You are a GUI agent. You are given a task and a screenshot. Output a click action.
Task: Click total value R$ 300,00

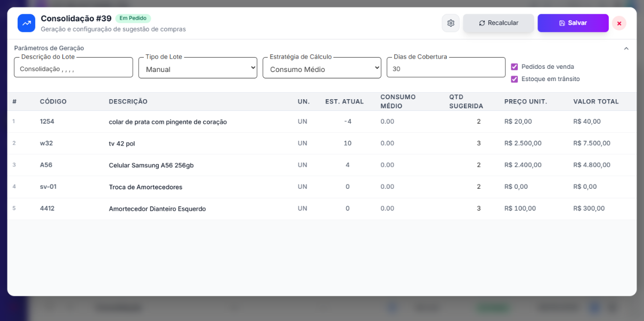tap(589, 208)
